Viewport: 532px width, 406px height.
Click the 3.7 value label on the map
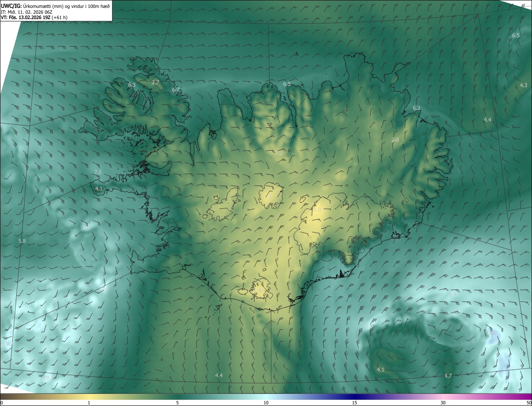[x=155, y=83]
